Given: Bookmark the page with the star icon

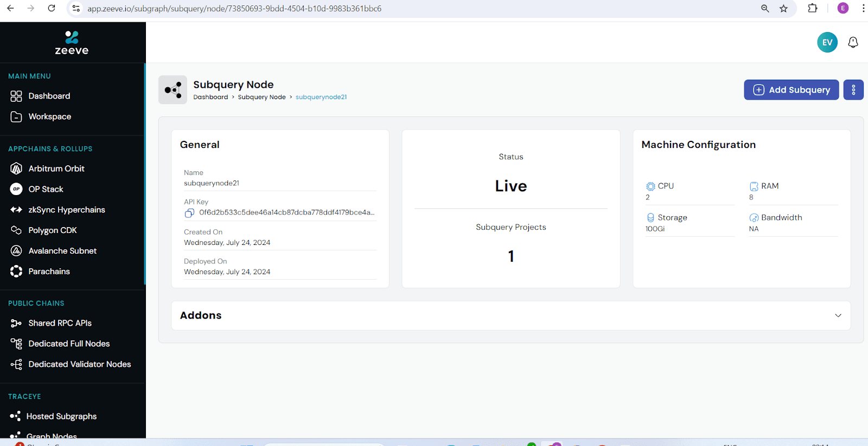Looking at the screenshot, I should click(x=783, y=8).
